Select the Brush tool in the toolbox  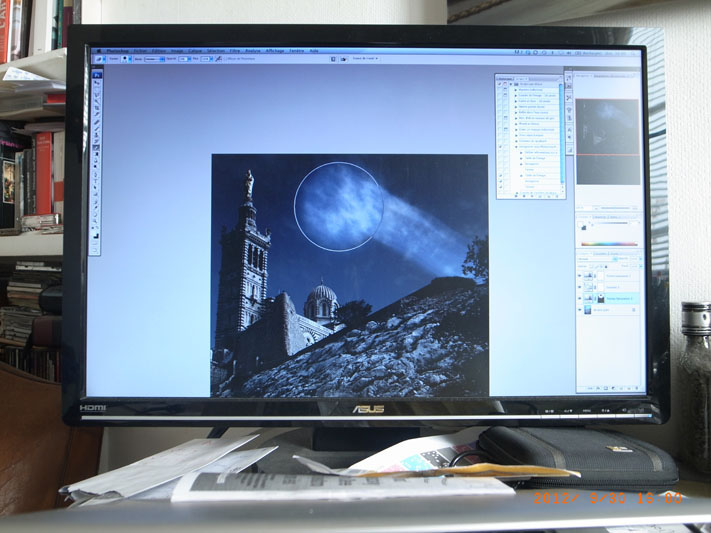[x=97, y=129]
